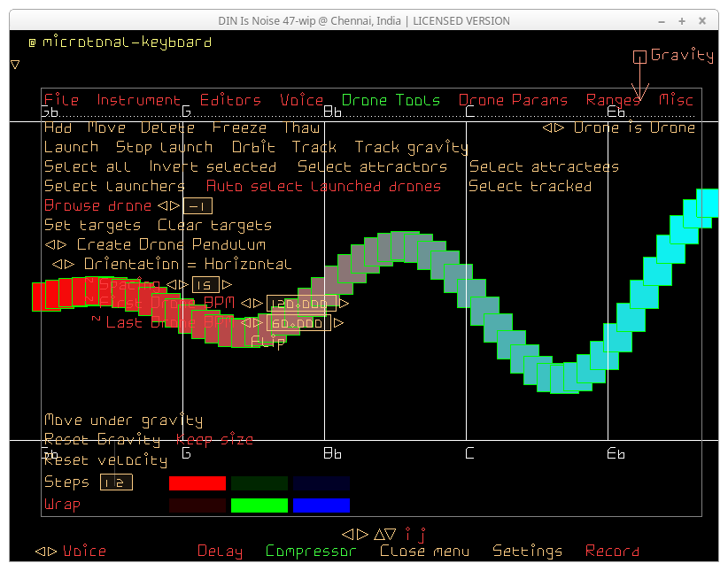
Task: Click the 'j' symbol above the bottom bar
Action: click(422, 535)
